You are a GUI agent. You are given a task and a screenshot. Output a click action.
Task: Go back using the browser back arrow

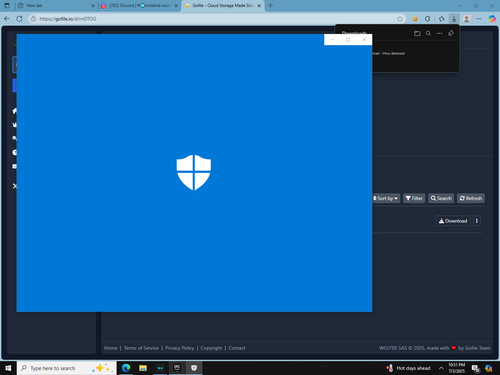pos(7,19)
